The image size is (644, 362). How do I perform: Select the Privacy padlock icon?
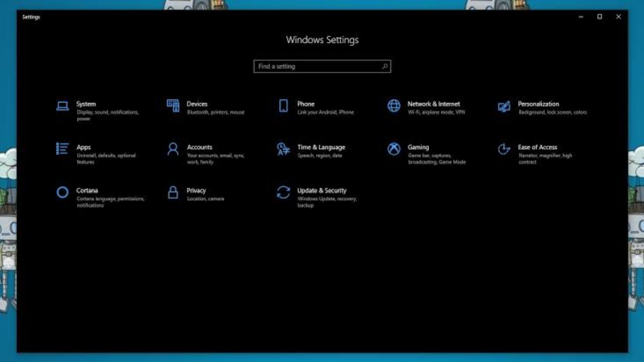point(173,192)
